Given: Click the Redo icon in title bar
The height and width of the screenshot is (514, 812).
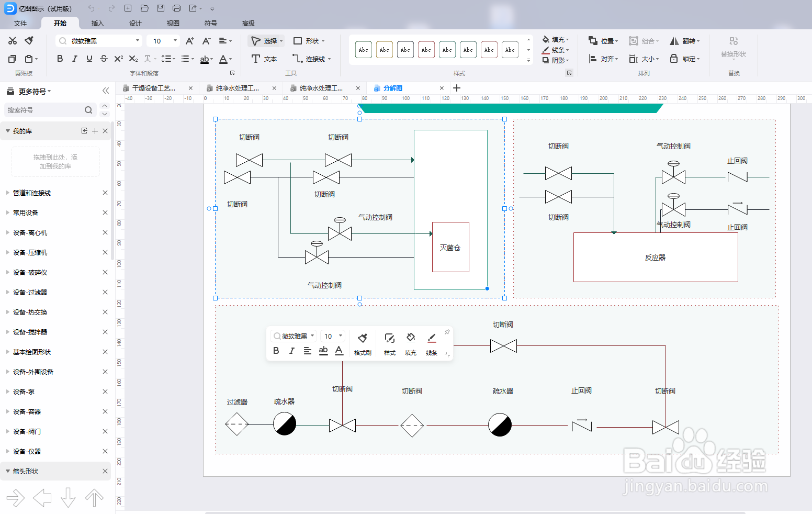Looking at the screenshot, I should coord(111,8).
